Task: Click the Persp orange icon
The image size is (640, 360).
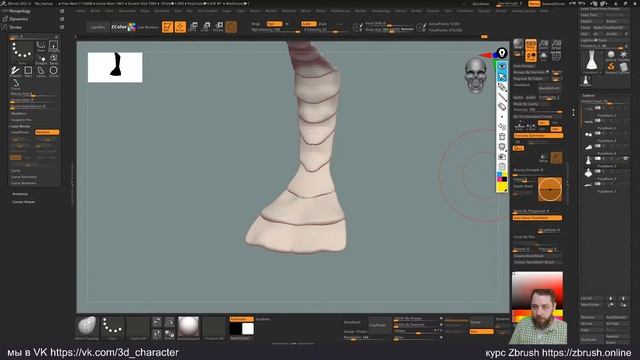Action: tap(531, 44)
